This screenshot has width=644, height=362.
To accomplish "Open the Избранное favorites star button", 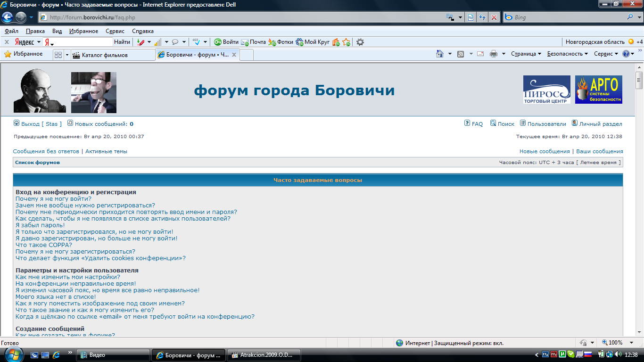I will [x=24, y=54].
